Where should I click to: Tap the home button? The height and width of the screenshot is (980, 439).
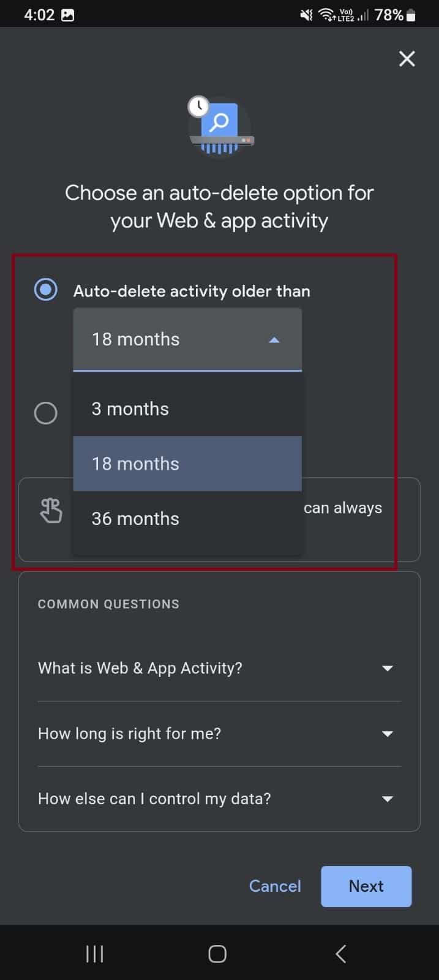click(217, 953)
